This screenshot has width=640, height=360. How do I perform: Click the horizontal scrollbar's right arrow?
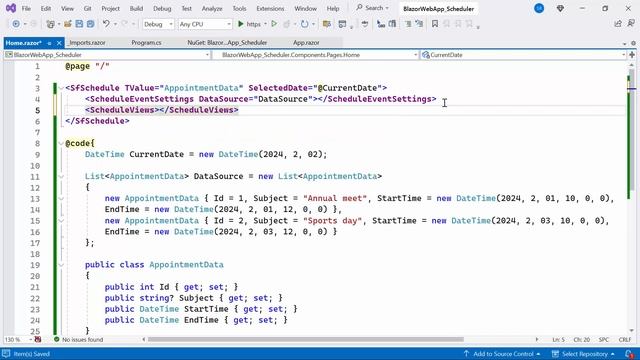click(537, 340)
